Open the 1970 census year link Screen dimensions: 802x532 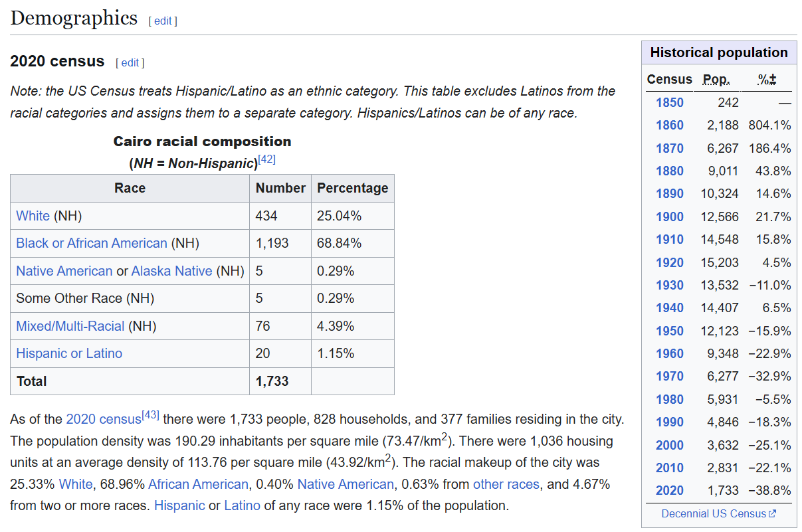[x=670, y=376]
